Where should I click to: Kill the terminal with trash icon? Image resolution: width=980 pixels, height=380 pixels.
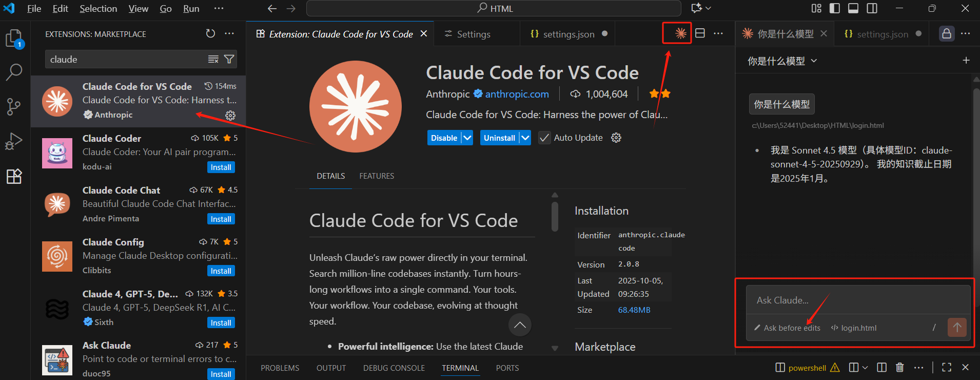900,367
